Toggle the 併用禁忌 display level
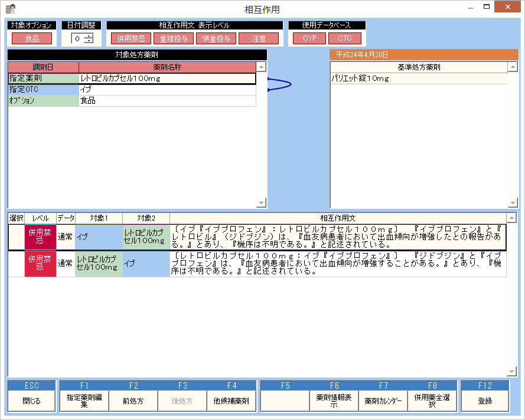This screenshot has width=525, height=420. click(131, 38)
